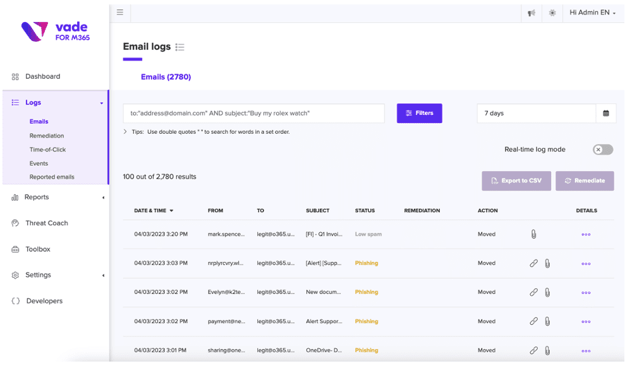Click the email search query field
The width and height of the screenshot is (625, 366).
[x=254, y=113]
